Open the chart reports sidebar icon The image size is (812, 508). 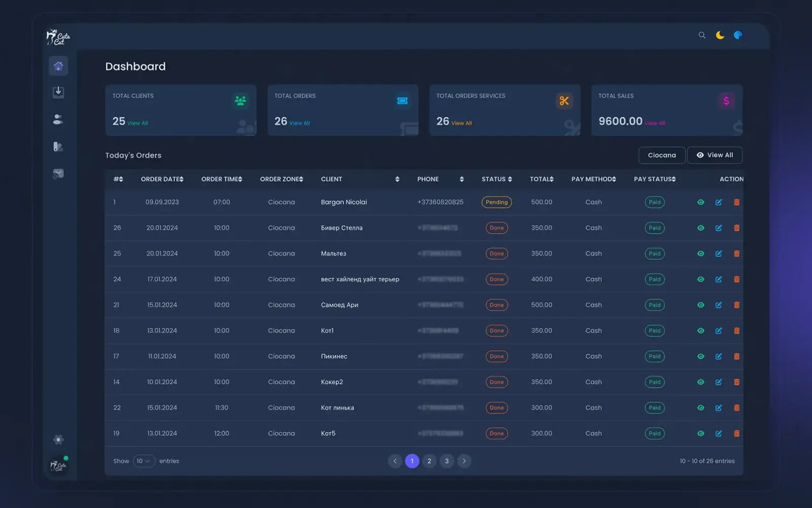click(x=58, y=174)
